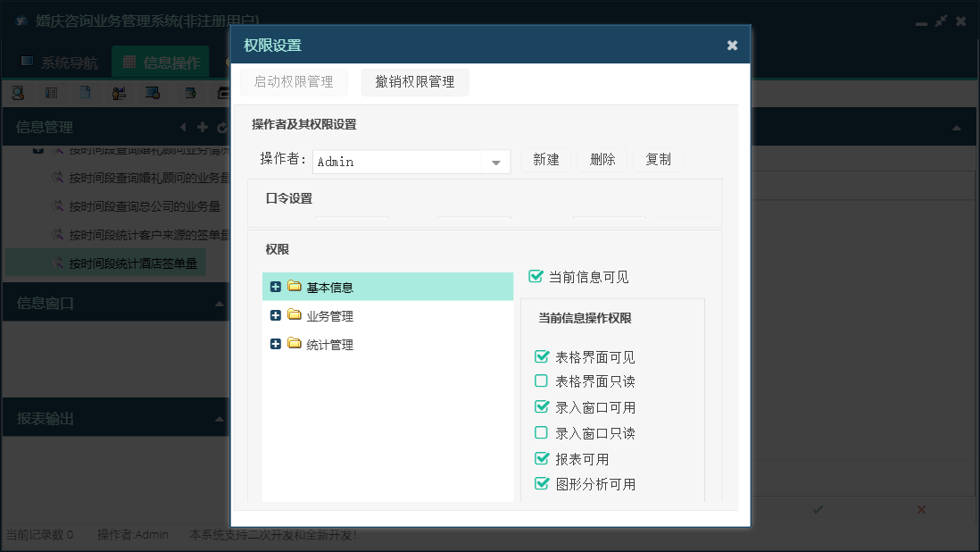This screenshot has width=980, height=552.
Task: Click the plus icon in the 信息管理 header
Action: [203, 127]
